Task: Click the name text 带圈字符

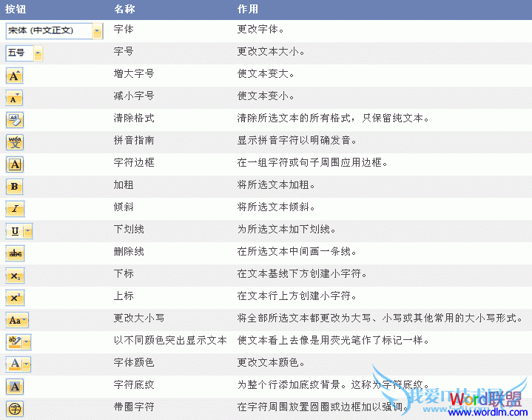Action: 134,407
